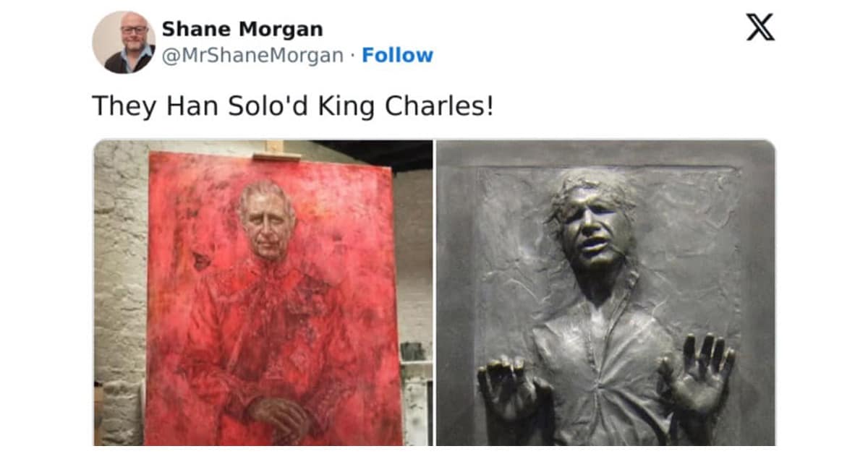Click the Shane Morgan display name
This screenshot has width=868, height=454.
[242, 29]
